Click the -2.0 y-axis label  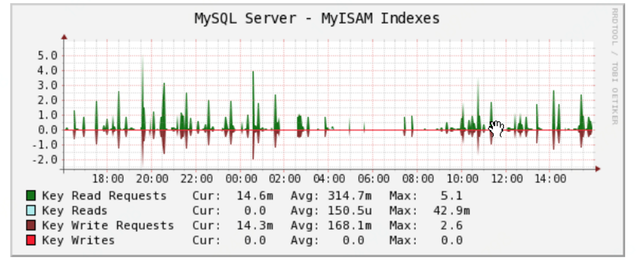44,160
